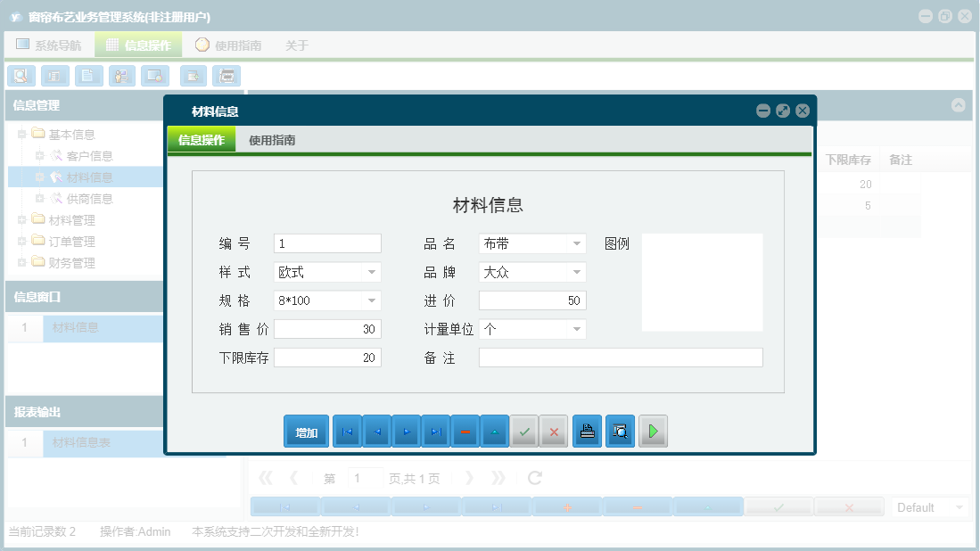This screenshot has width=980, height=551.
Task: Delete the record with the red minus button
Action: coord(465,432)
